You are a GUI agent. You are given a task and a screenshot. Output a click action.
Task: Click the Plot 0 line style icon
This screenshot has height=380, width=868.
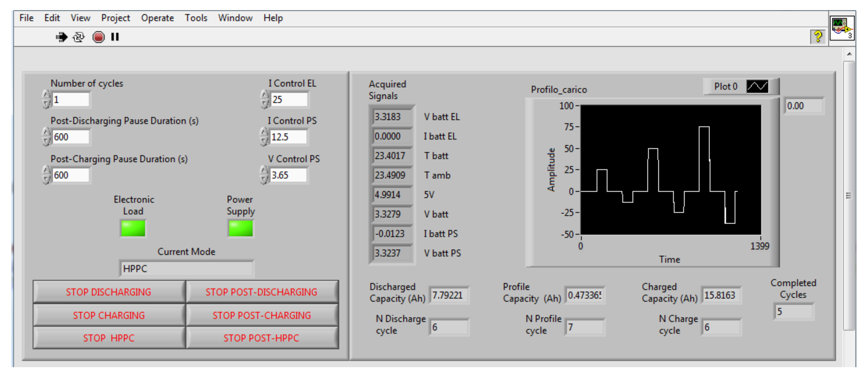[757, 86]
